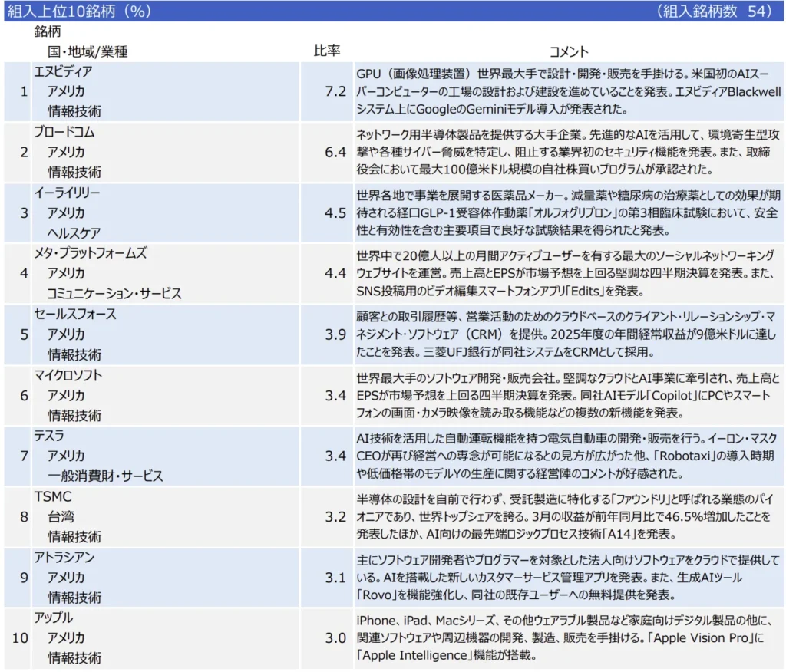Select the stock name エヌビディア
The width and height of the screenshot is (786, 672).
point(63,71)
